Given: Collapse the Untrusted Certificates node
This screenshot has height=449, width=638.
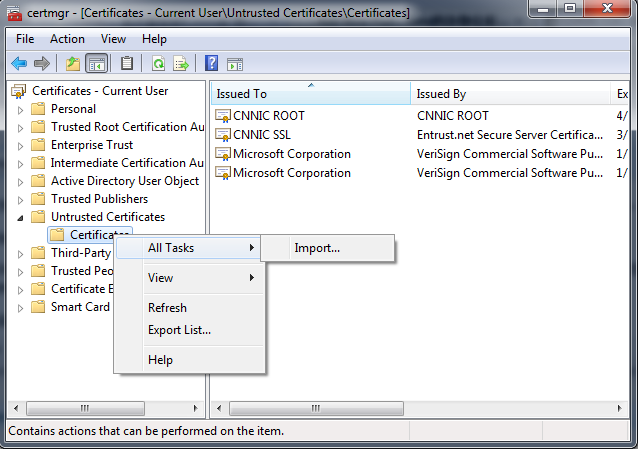Looking at the screenshot, I should point(20,218).
